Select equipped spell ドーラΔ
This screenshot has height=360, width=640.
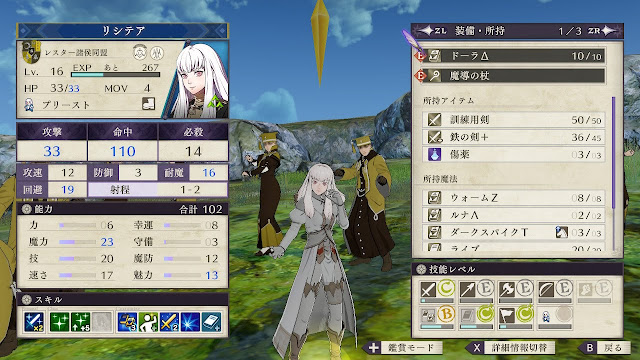coord(513,56)
